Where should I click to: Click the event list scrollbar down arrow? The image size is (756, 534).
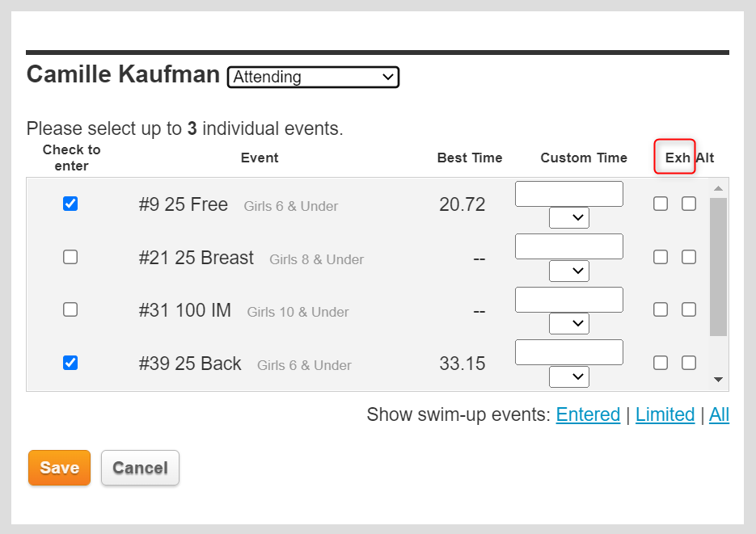click(x=718, y=380)
